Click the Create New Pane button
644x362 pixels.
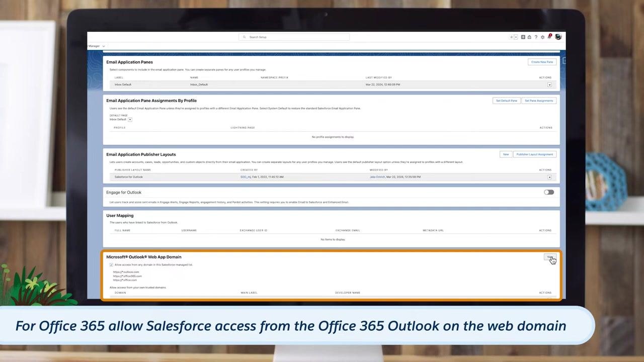point(542,62)
